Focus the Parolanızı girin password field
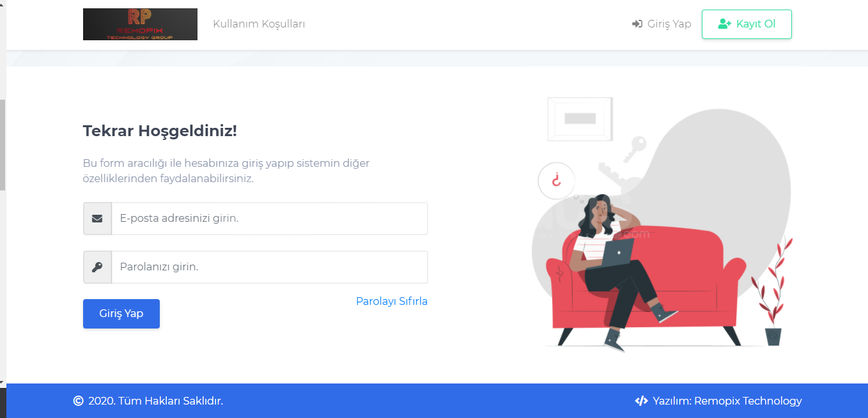 [x=270, y=267]
